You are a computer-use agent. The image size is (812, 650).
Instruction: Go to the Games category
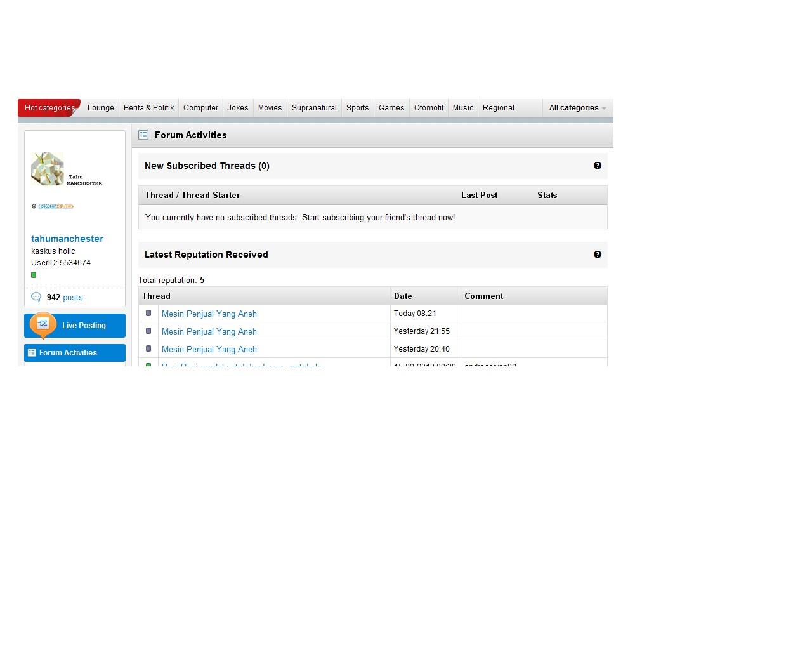pyautogui.click(x=391, y=108)
